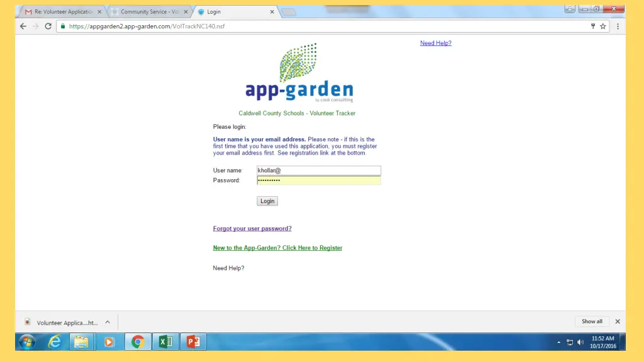Viewport: 644px width, 362px height.
Task: Close the downloads bar
Action: 618,321
